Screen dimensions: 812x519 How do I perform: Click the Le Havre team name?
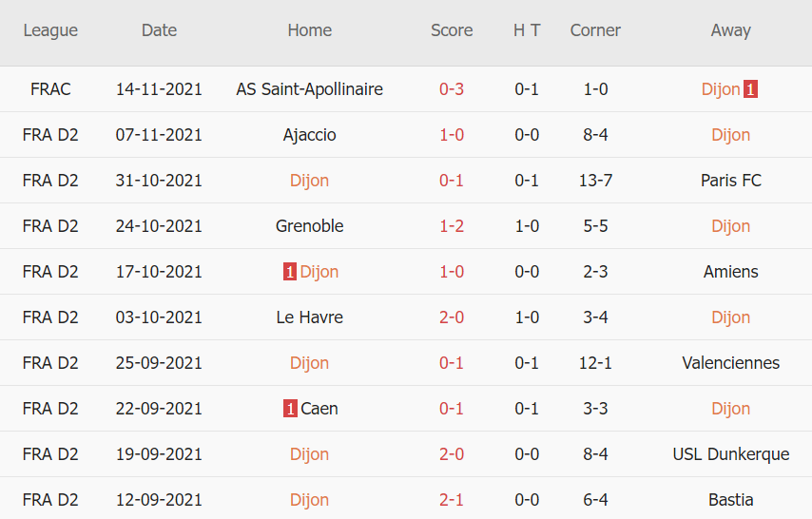tap(310, 317)
